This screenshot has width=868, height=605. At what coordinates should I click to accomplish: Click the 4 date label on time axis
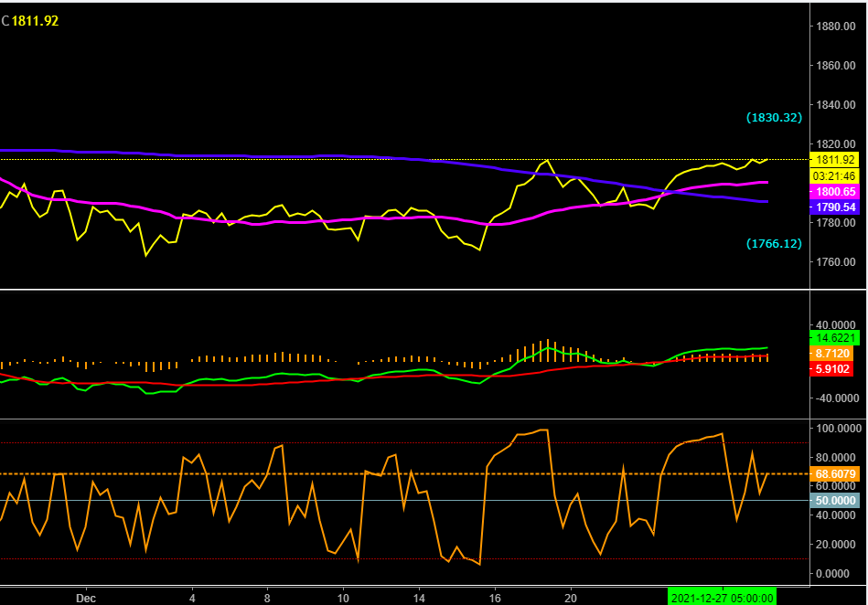(x=192, y=599)
